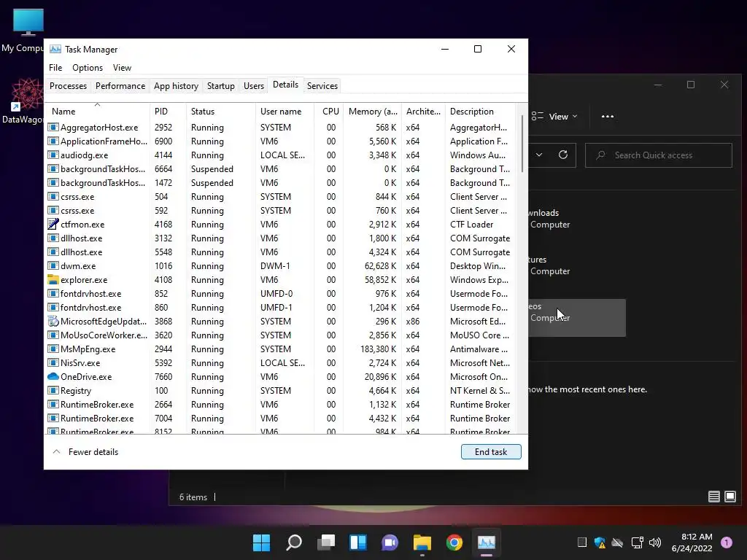Open File Explorer from the taskbar
Viewport: 747px width, 560px height.
coord(422,542)
